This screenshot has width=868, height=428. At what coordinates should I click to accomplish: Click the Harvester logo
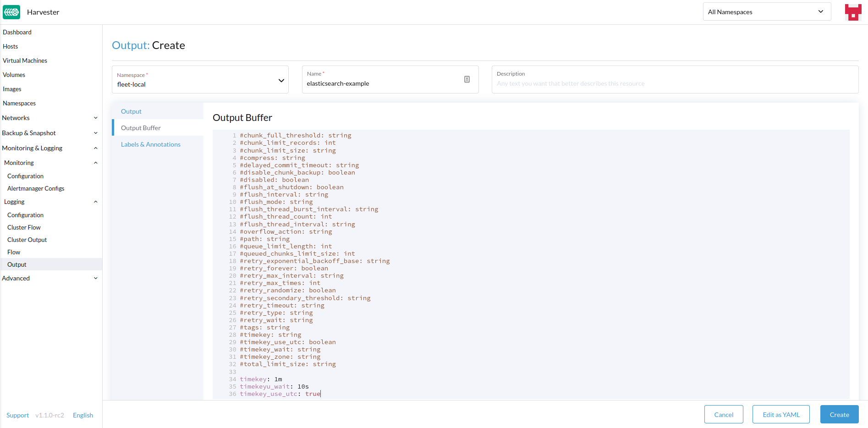pos(11,11)
